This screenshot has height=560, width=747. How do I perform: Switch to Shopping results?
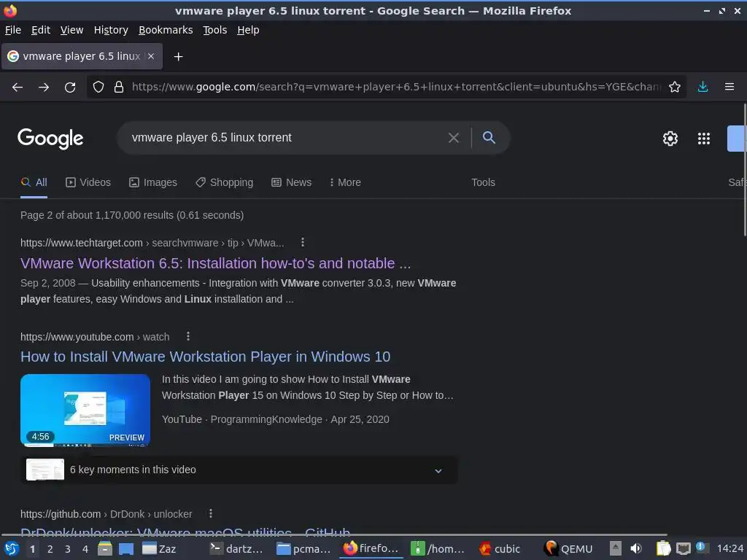click(225, 182)
